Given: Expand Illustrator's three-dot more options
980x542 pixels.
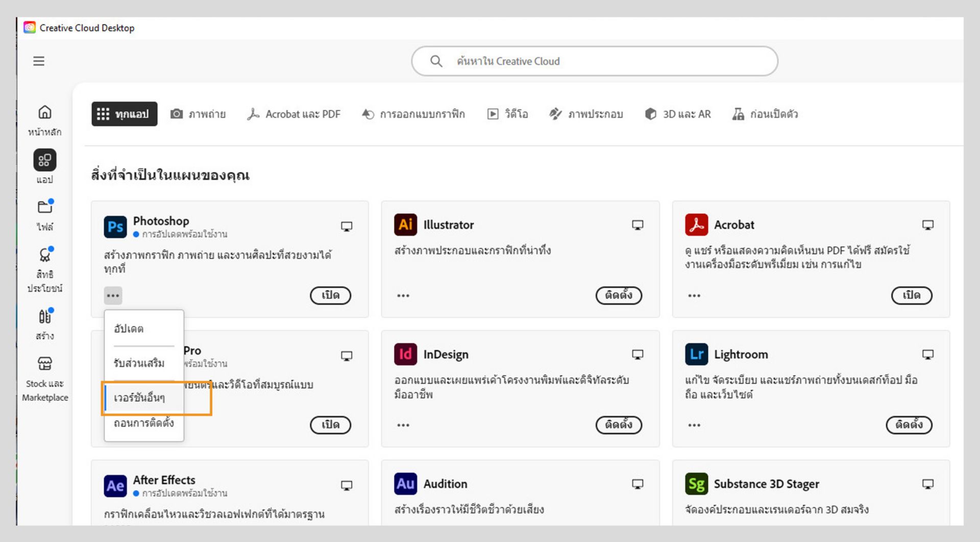Looking at the screenshot, I should tap(403, 296).
